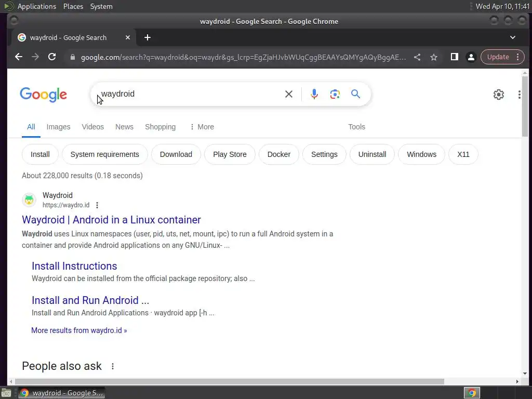Image resolution: width=532 pixels, height=399 pixels.
Task: Click the magnifier search button
Action: (x=355, y=94)
